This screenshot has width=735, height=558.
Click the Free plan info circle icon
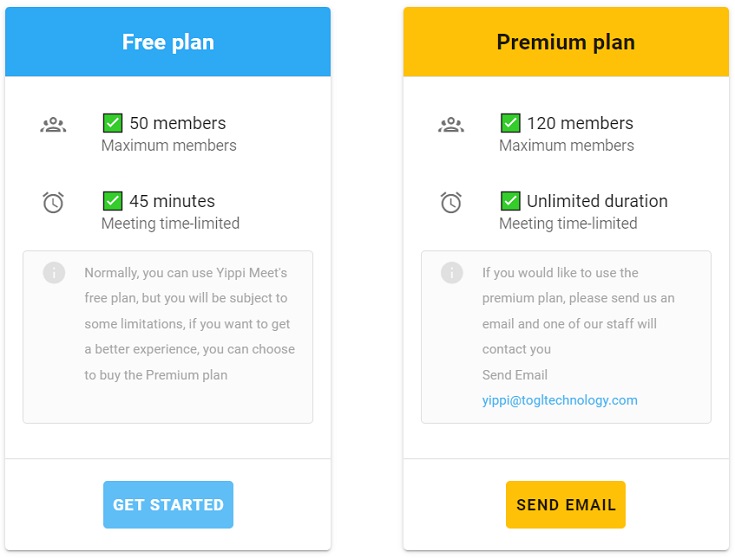(54, 272)
